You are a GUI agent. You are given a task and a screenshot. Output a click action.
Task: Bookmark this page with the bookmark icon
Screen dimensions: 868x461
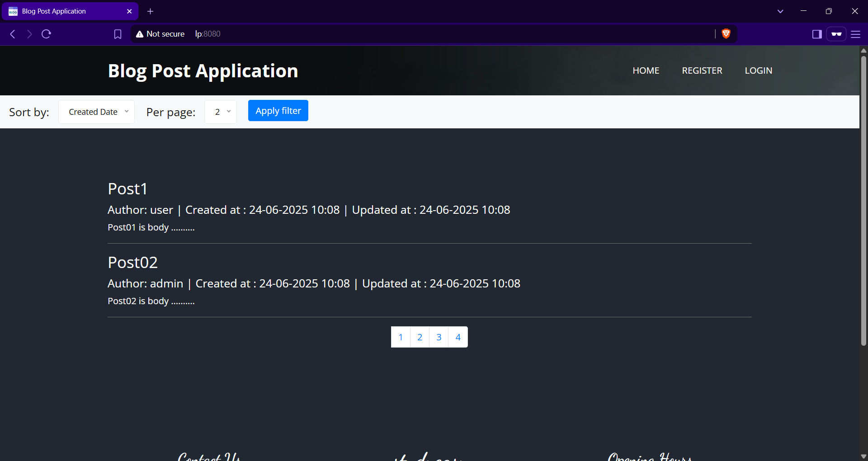[x=118, y=34]
